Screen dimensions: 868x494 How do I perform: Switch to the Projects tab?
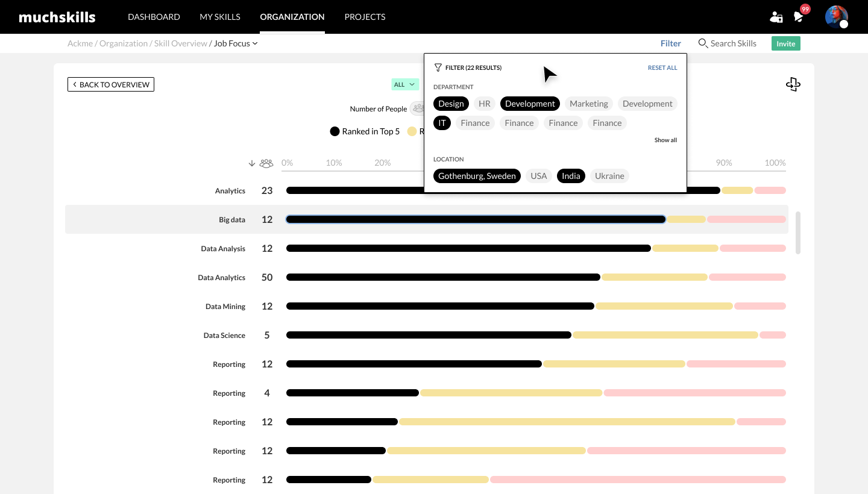pyautogui.click(x=365, y=17)
